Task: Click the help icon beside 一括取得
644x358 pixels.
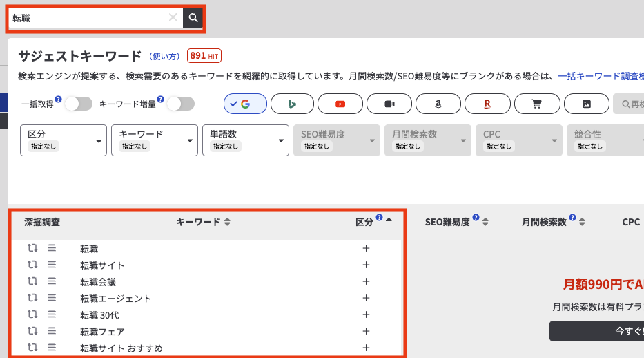Action: [x=58, y=99]
